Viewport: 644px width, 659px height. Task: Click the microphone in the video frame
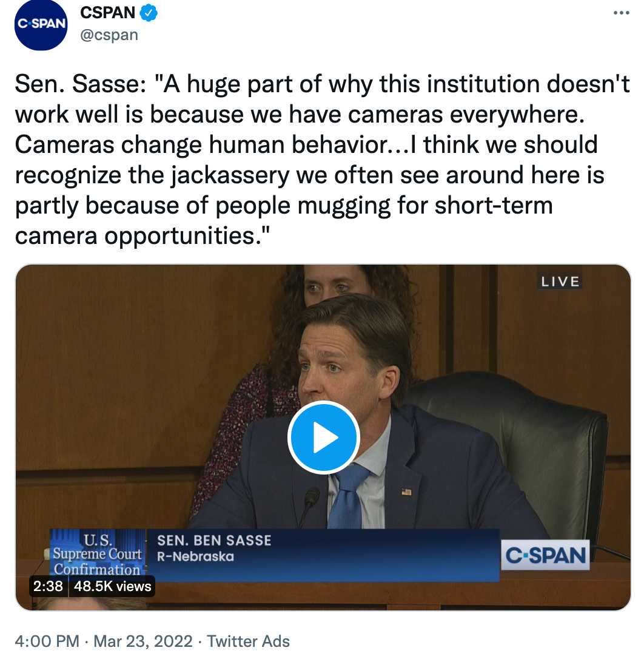pyautogui.click(x=310, y=502)
